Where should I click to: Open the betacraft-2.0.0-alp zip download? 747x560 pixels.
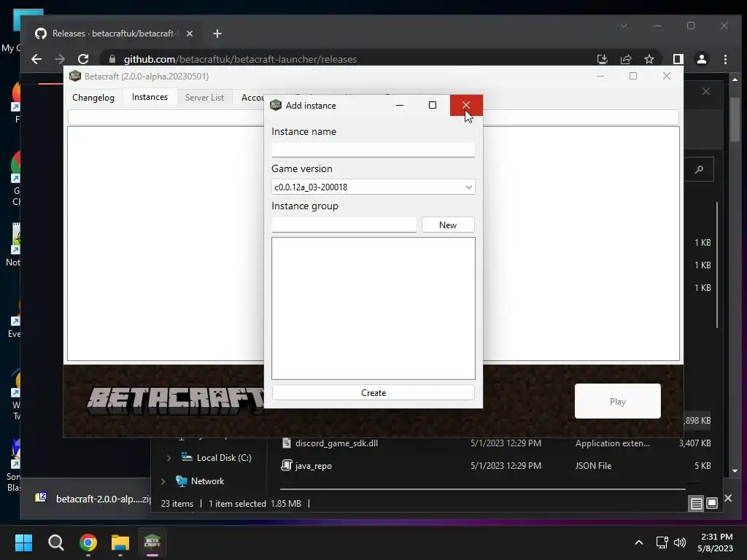pos(93,499)
